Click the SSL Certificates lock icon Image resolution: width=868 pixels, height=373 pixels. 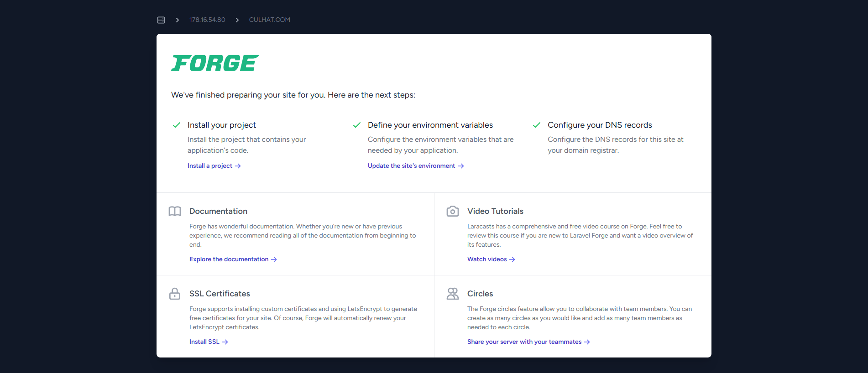tap(175, 294)
